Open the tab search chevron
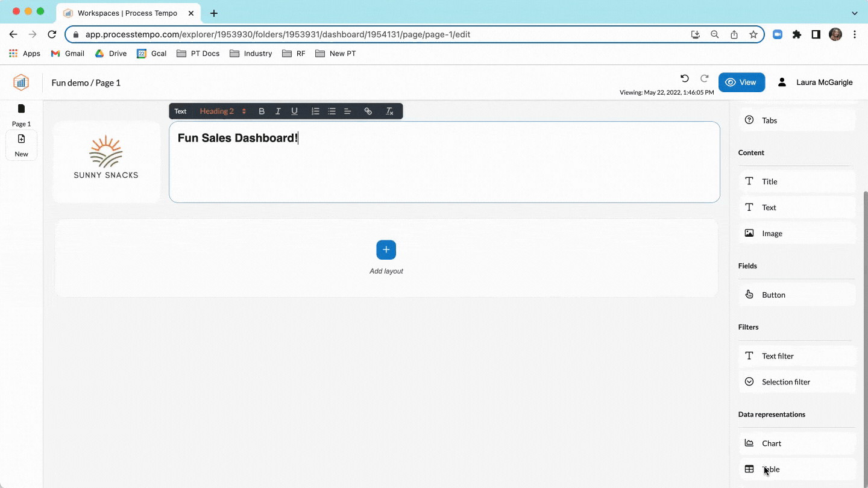The image size is (868, 488). click(855, 13)
